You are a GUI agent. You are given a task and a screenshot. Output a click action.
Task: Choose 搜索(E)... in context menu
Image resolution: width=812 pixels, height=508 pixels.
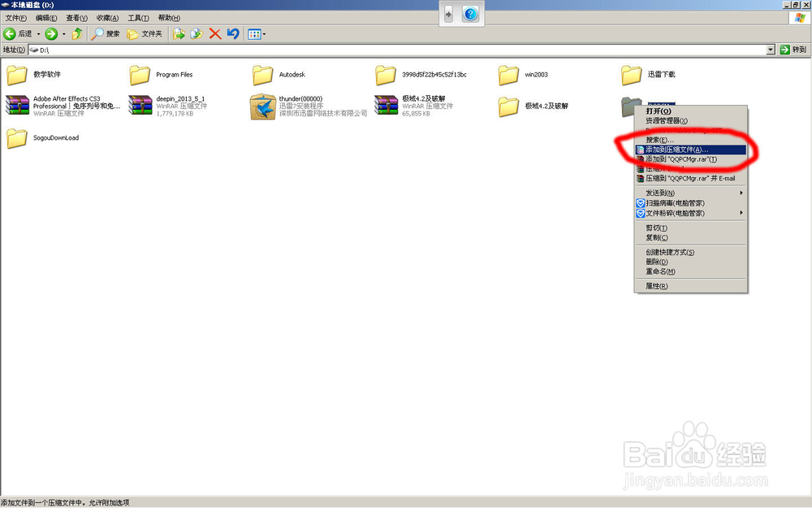pyautogui.click(x=691, y=140)
